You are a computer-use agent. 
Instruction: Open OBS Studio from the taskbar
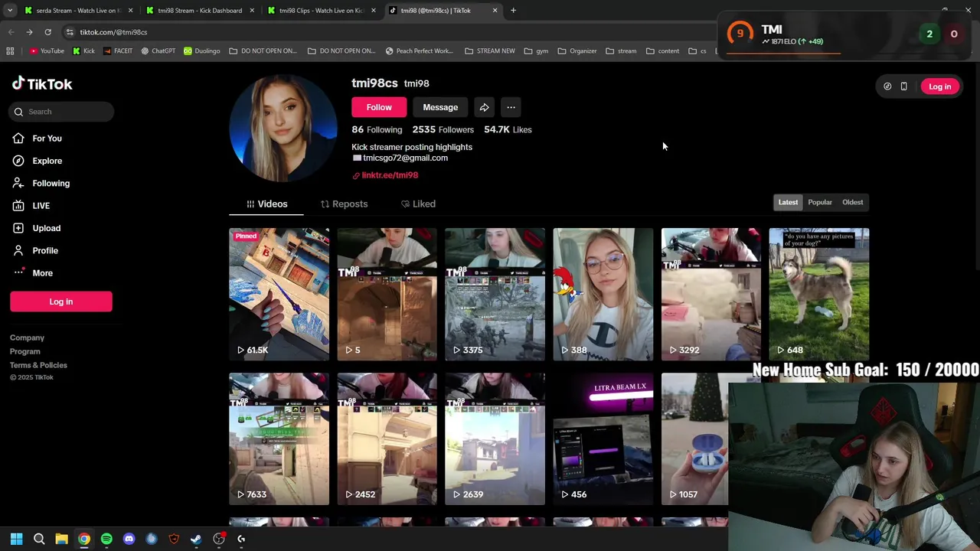[219, 539]
